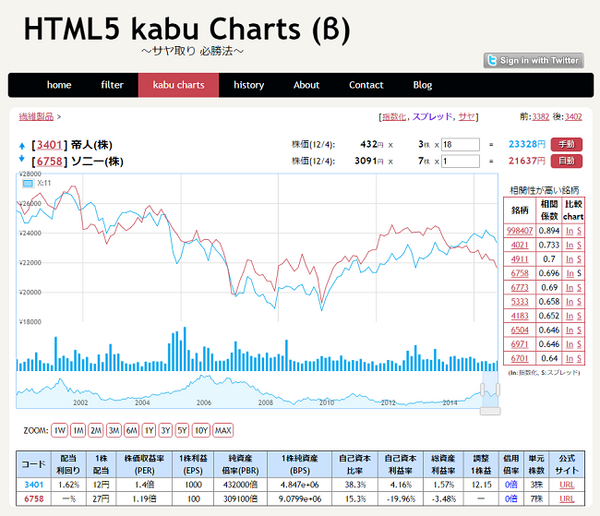600x516 pixels.
Task: Open stock code 6758 link in heading
Action: 49,162
